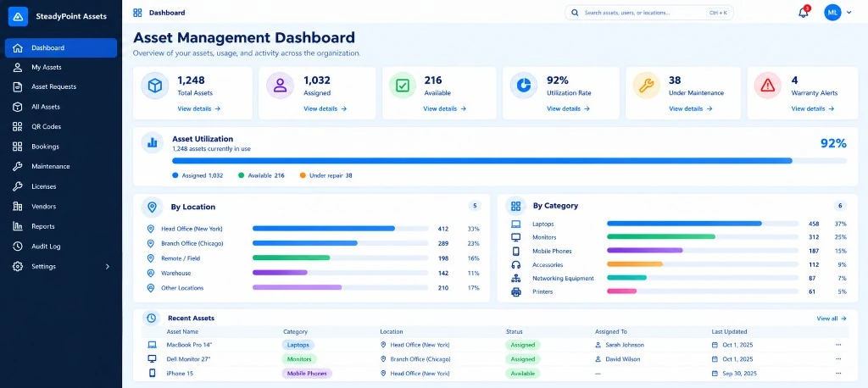Click the Mobile Phones category icon
This screenshot has height=388, width=868.
pos(516,252)
